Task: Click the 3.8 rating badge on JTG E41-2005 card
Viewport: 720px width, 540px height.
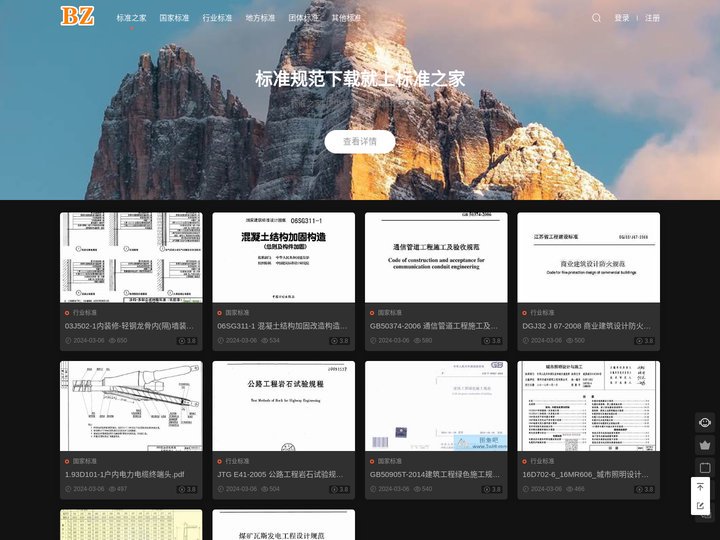Action: click(x=340, y=489)
